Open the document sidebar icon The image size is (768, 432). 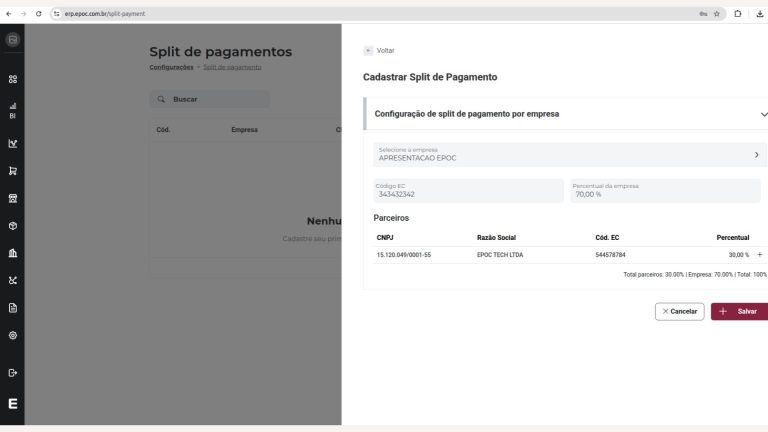point(13,308)
